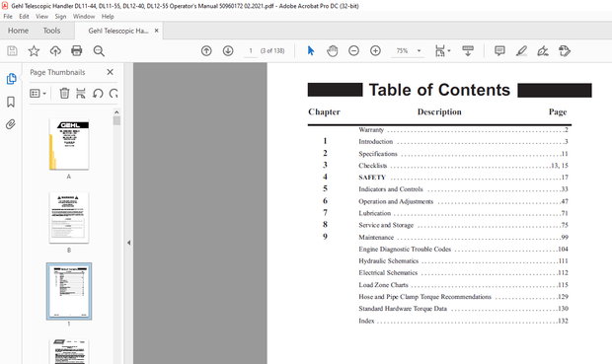Click the Save file icon
612x364 pixels.
[12, 50]
